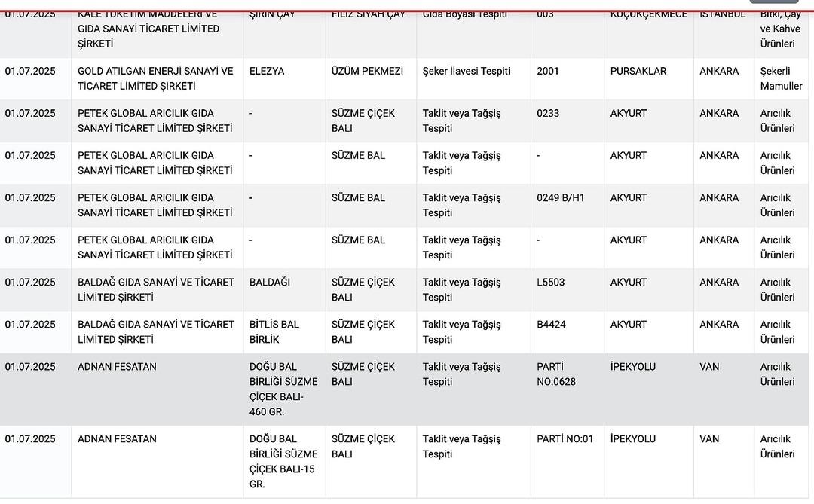
Task: Select the GOLD ATILGAN ENERJİ company cell
Action: (155, 78)
